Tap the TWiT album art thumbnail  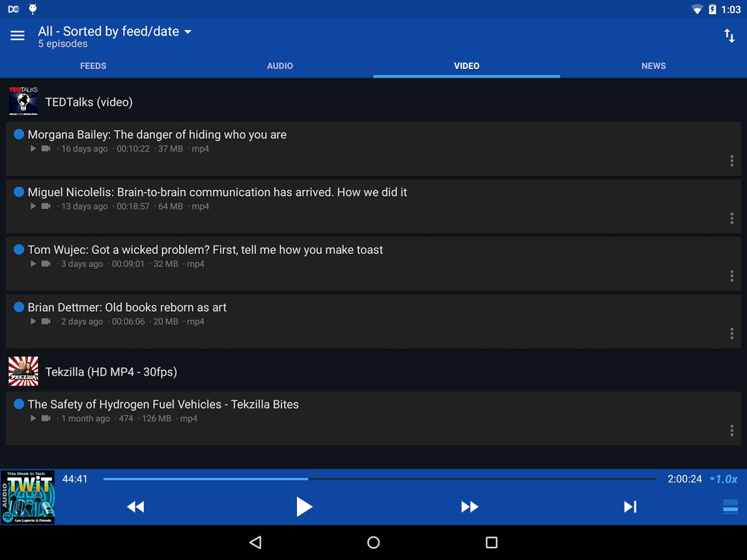pyautogui.click(x=28, y=497)
